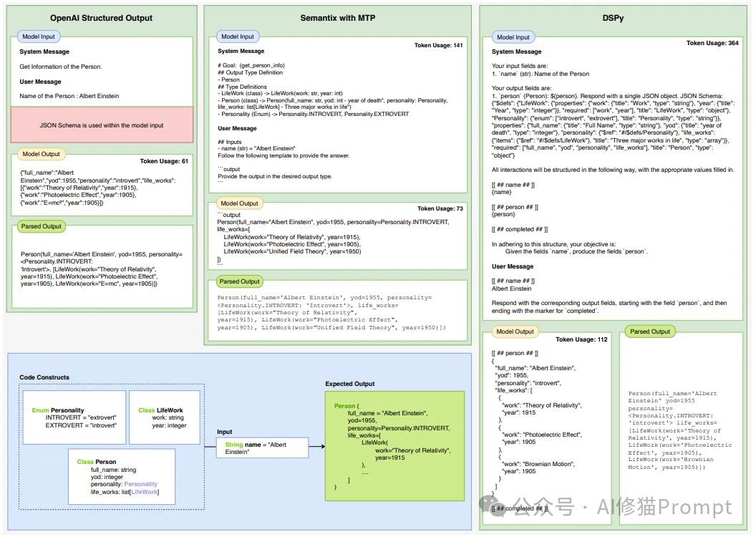This screenshot has width=756, height=537.
Task: Click "work: string" in LifeWork class
Action: 168,418
